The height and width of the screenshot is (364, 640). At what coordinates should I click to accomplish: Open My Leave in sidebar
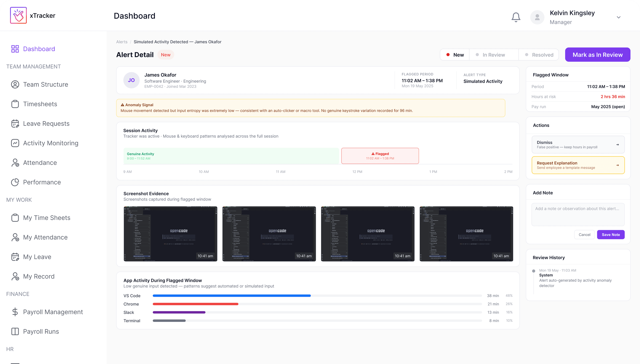pyautogui.click(x=31, y=257)
